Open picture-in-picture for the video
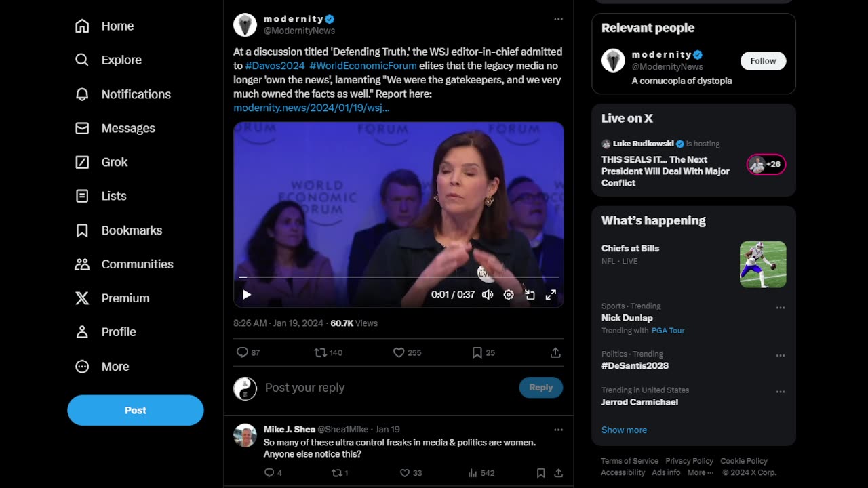The image size is (868, 488). (x=530, y=295)
